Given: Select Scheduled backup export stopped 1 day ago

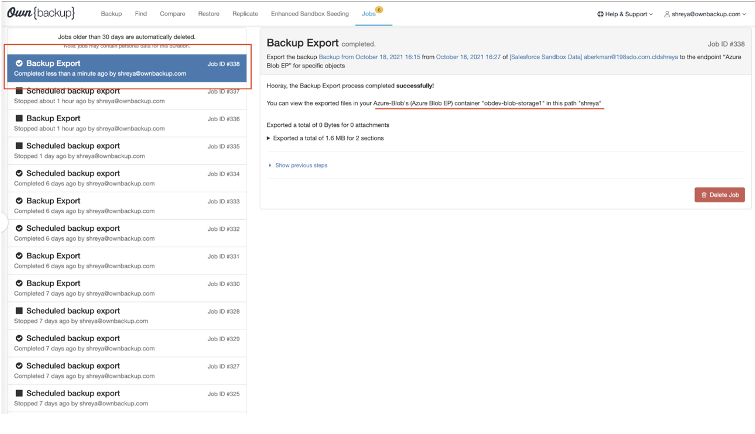Looking at the screenshot, I should click(127, 151).
